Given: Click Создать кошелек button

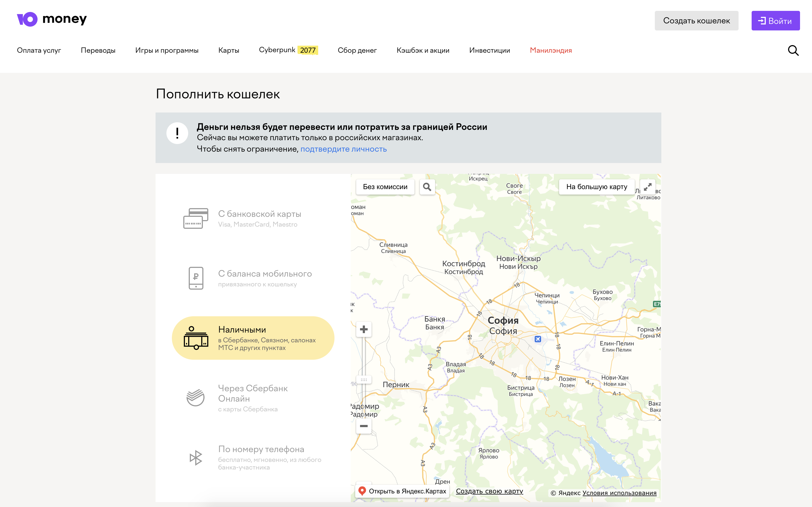Looking at the screenshot, I should point(697,21).
